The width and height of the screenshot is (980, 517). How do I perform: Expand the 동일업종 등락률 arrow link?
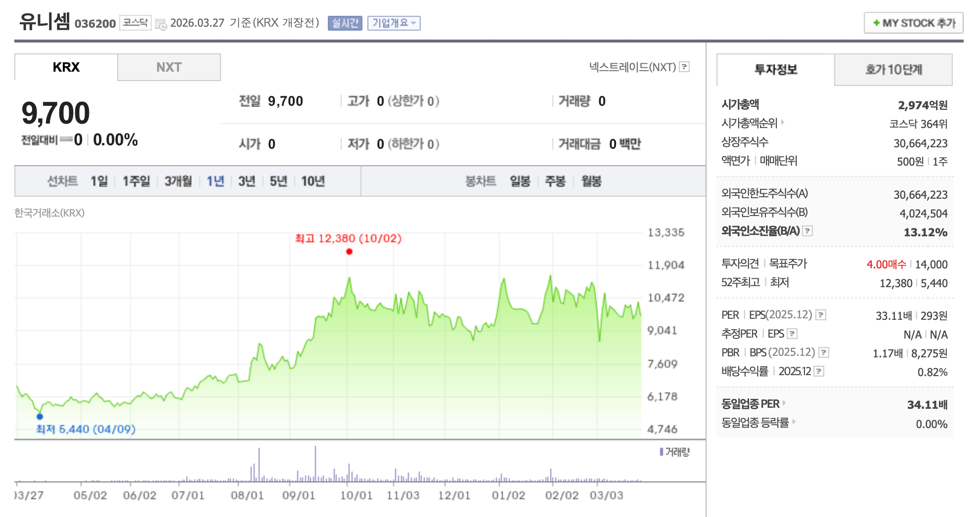click(794, 422)
